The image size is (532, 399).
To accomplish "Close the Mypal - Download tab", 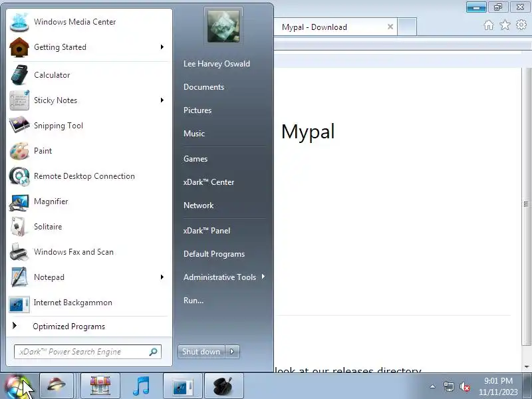I will pyautogui.click(x=390, y=27).
